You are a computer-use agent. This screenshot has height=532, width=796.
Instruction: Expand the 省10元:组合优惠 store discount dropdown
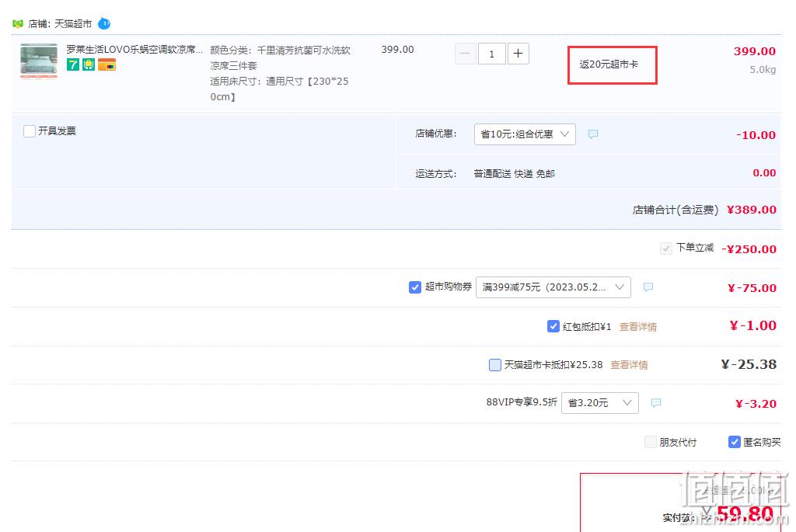click(x=525, y=134)
